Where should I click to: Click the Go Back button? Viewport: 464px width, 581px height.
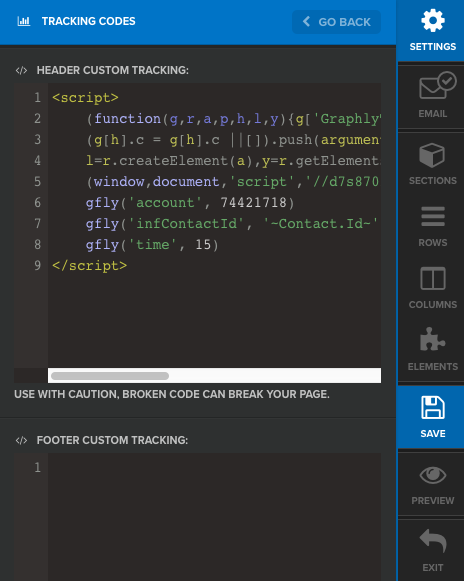[x=336, y=22]
